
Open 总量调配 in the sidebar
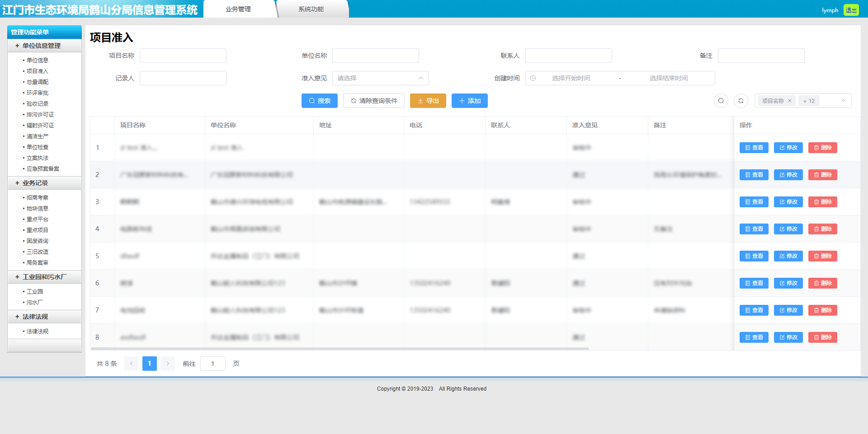[x=37, y=82]
